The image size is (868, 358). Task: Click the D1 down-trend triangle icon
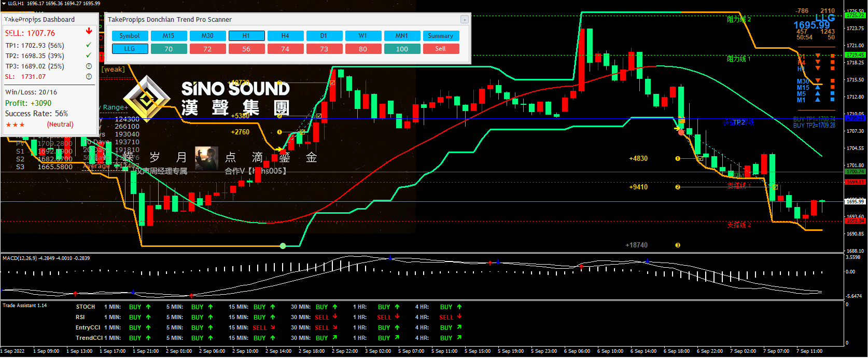point(818,56)
